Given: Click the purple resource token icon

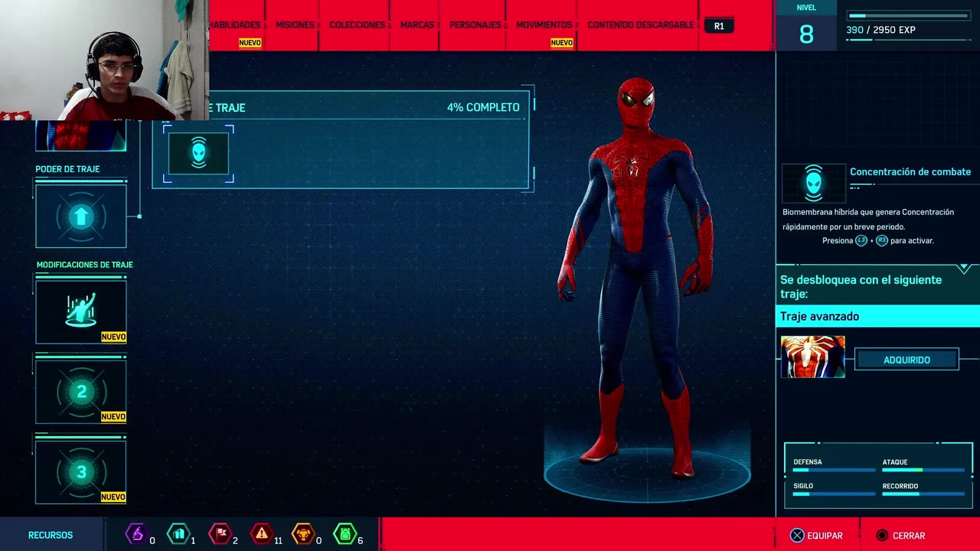Looking at the screenshot, I should (136, 533).
